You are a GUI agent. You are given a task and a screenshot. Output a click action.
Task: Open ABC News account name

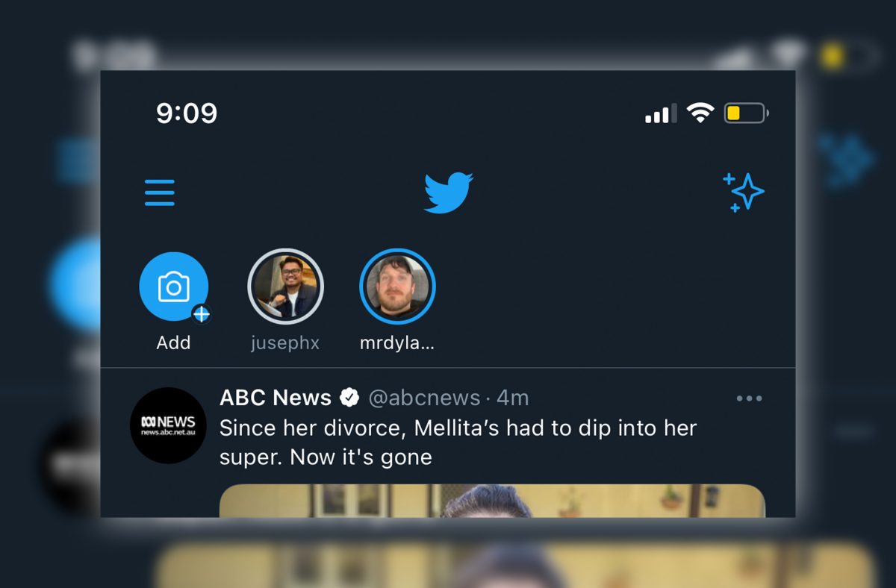(275, 398)
